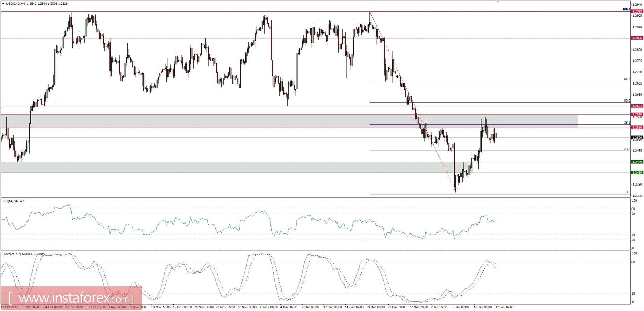Click the 19 Dec 08:00 time label
644x311 pixels.
[376, 307]
